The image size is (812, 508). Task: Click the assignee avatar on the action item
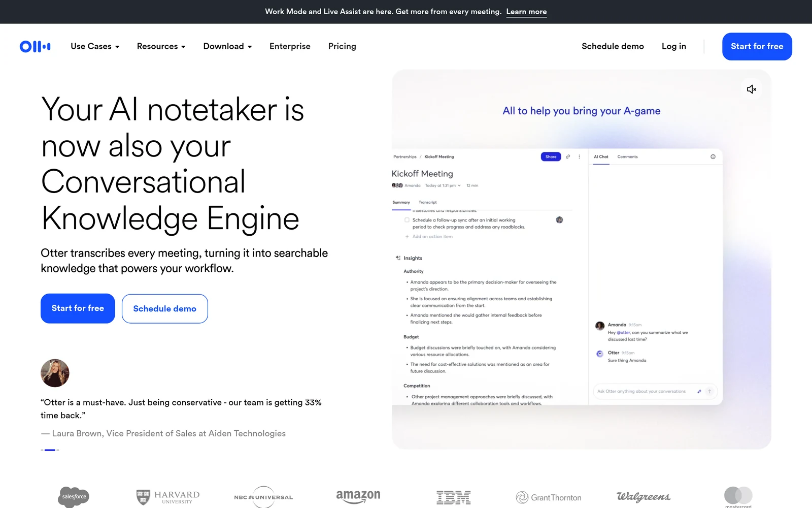559,220
